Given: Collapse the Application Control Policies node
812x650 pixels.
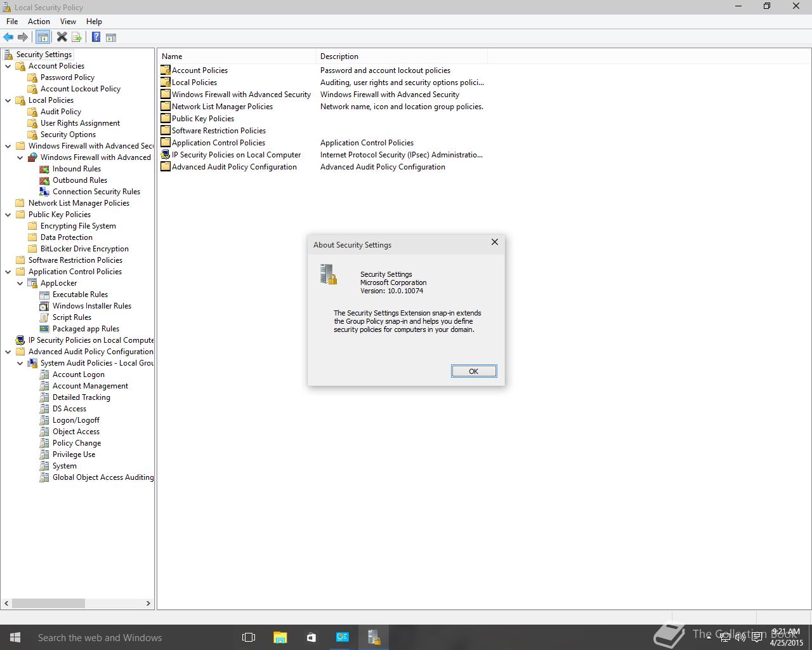Looking at the screenshot, I should click(8, 272).
